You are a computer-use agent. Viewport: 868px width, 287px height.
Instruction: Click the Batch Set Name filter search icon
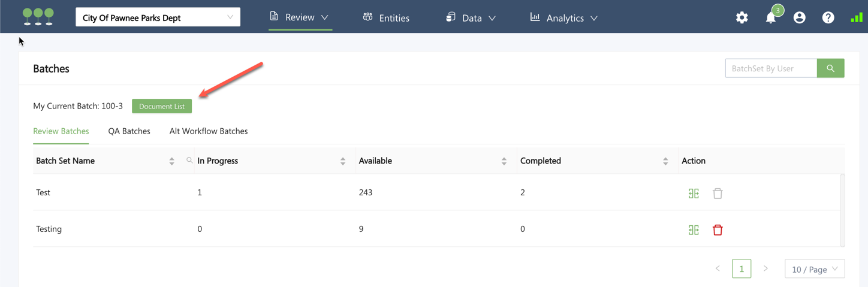tap(189, 161)
